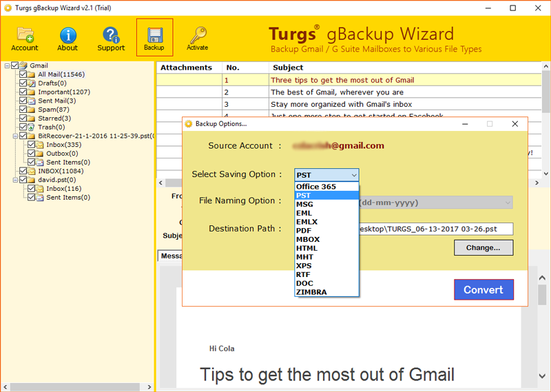The image size is (551, 392).
Task: Click the Inbox(335) folder icon
Action: point(40,145)
